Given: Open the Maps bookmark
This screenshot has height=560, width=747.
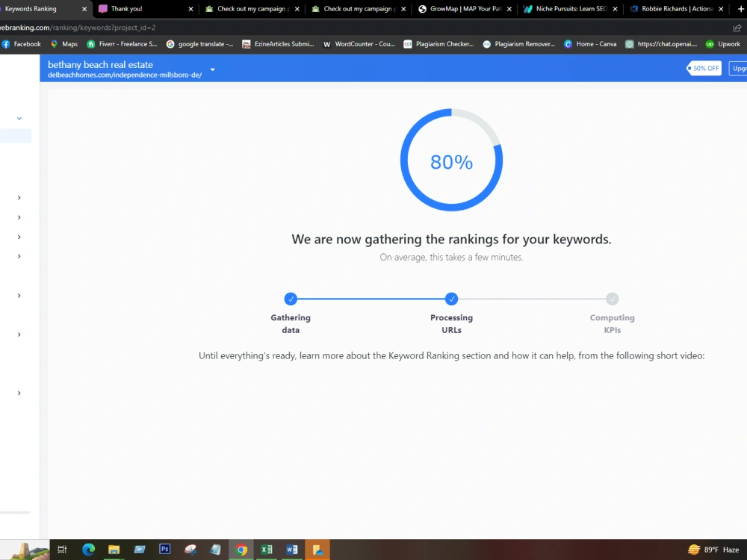Looking at the screenshot, I should 63,44.
